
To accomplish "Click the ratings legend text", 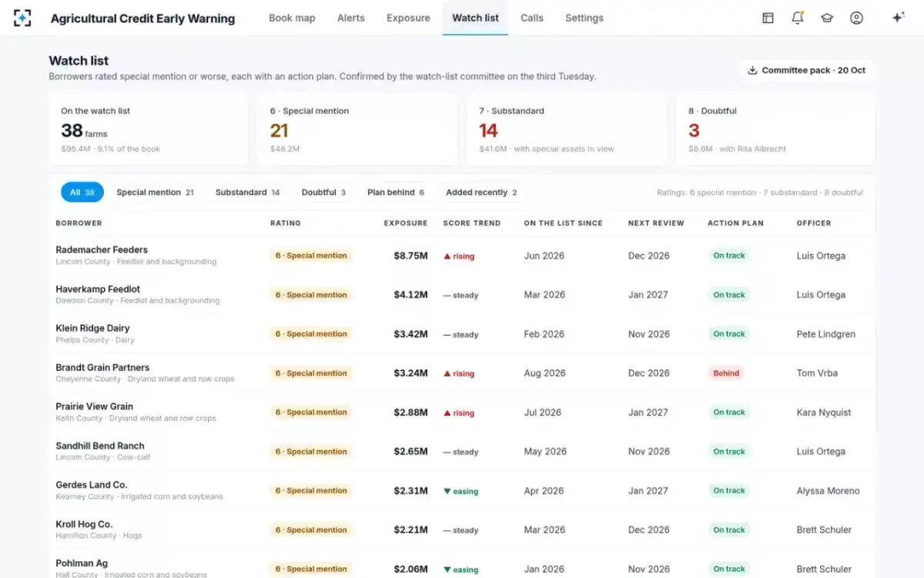I will (760, 193).
